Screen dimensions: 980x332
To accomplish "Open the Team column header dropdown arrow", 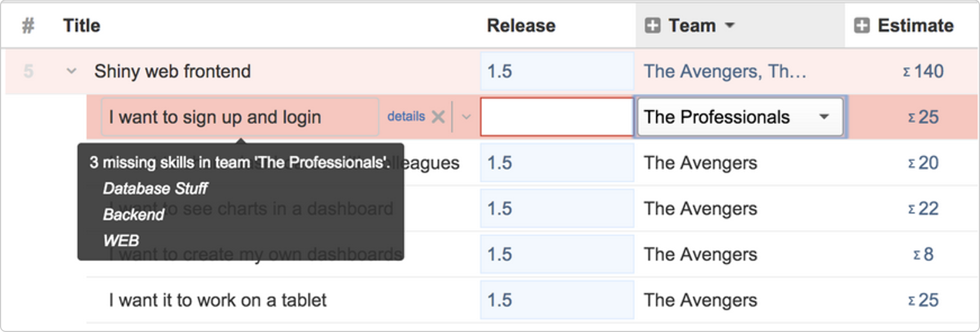I will (x=730, y=25).
